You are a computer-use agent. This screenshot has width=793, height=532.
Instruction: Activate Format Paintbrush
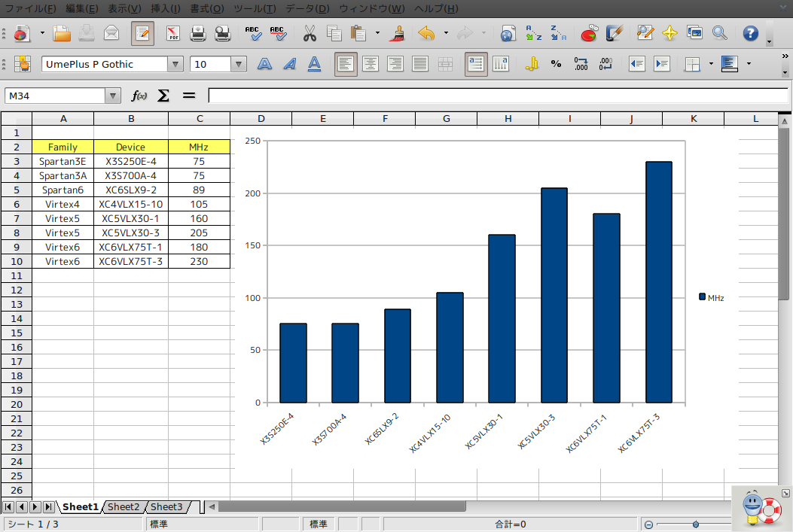(398, 34)
